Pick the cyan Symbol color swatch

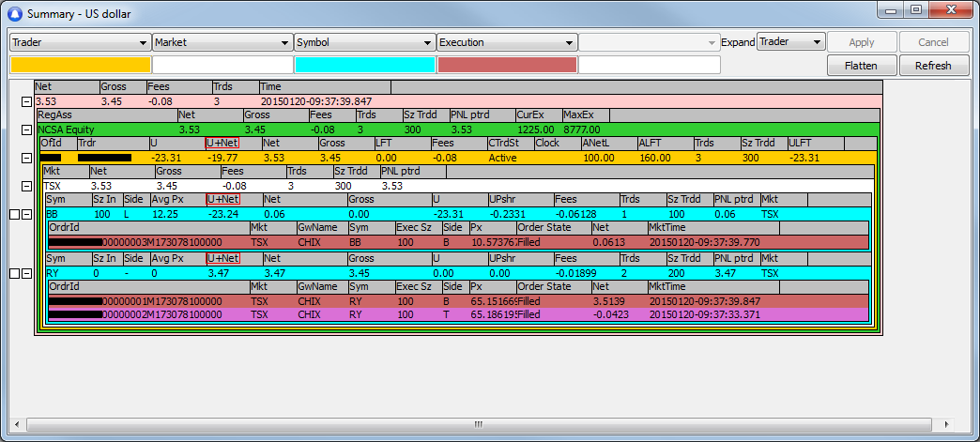365,65
